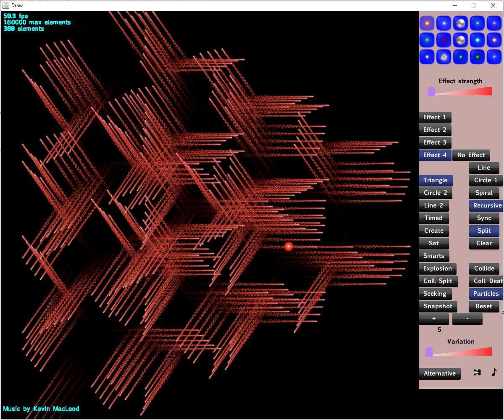Select the No Effect option
The height and width of the screenshot is (420, 504).
click(x=471, y=155)
